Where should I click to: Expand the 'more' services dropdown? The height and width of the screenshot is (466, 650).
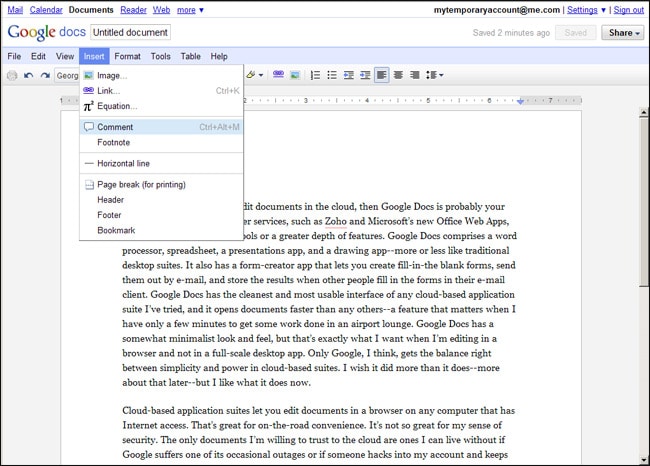pyautogui.click(x=190, y=10)
